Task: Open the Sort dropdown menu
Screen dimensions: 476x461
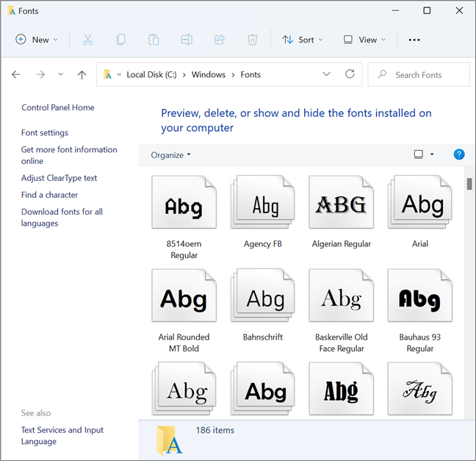Action: pos(303,40)
